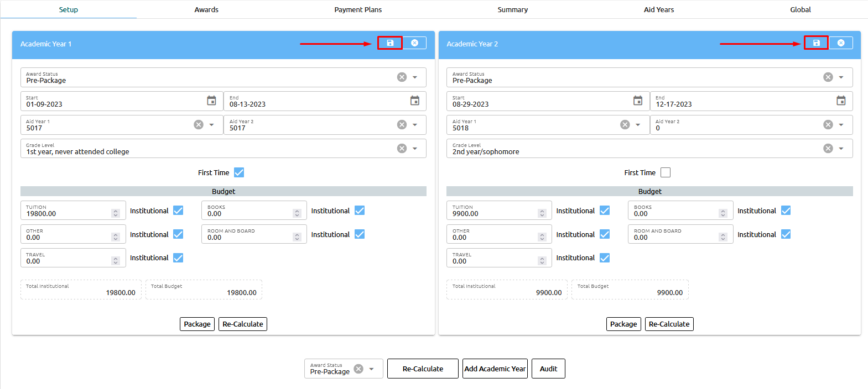
Task: Open the End date calendar for Academic Year 2
Action: (x=841, y=101)
